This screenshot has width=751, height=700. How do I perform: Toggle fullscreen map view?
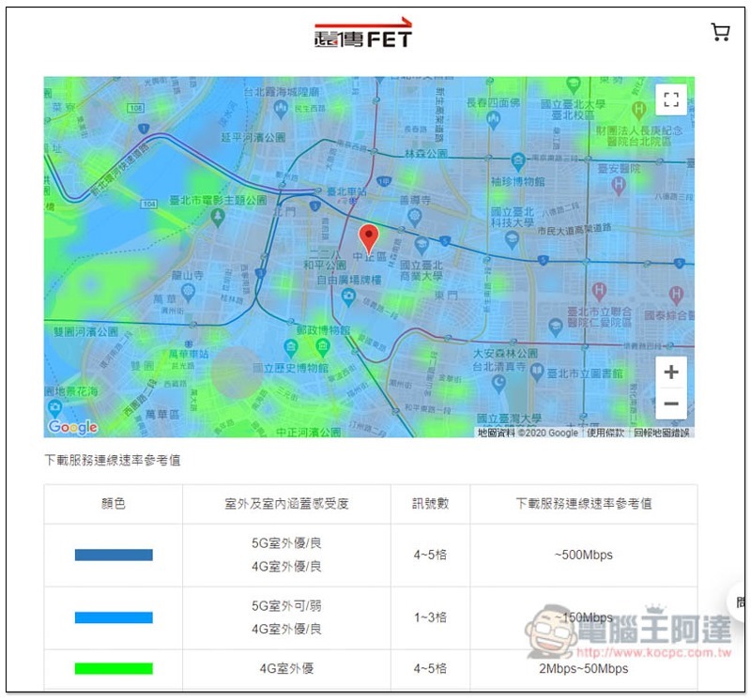pyautogui.click(x=671, y=99)
